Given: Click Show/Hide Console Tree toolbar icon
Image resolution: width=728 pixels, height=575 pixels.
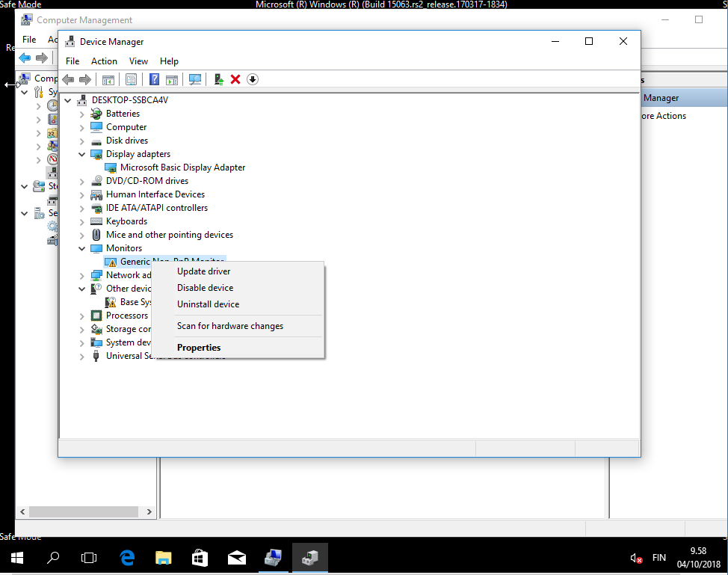Looking at the screenshot, I should [108, 79].
